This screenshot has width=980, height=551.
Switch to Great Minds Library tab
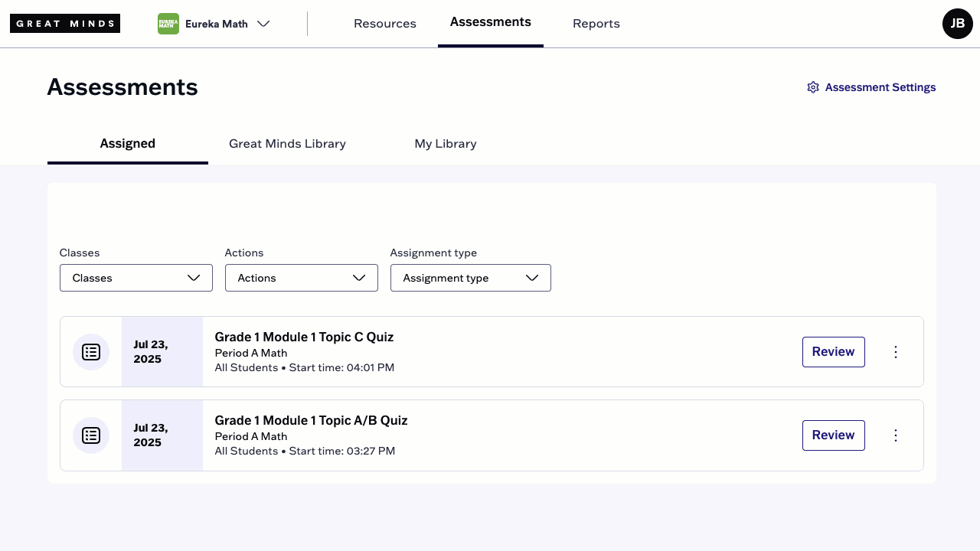coord(287,144)
